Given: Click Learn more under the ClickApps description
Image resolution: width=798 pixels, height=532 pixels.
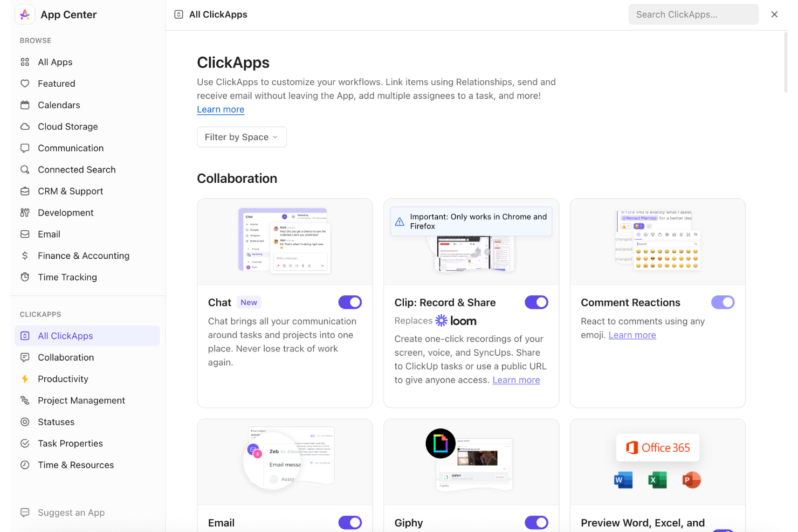Looking at the screenshot, I should tap(221, 109).
